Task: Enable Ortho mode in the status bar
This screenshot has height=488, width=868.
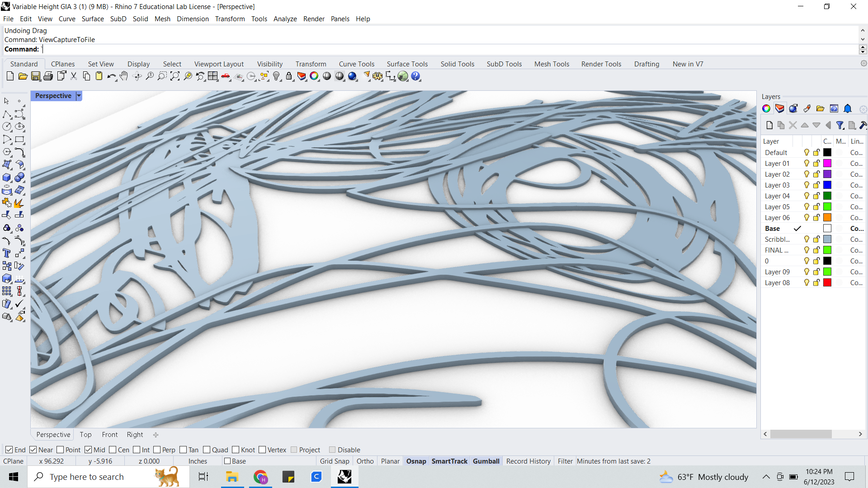Action: click(x=365, y=461)
